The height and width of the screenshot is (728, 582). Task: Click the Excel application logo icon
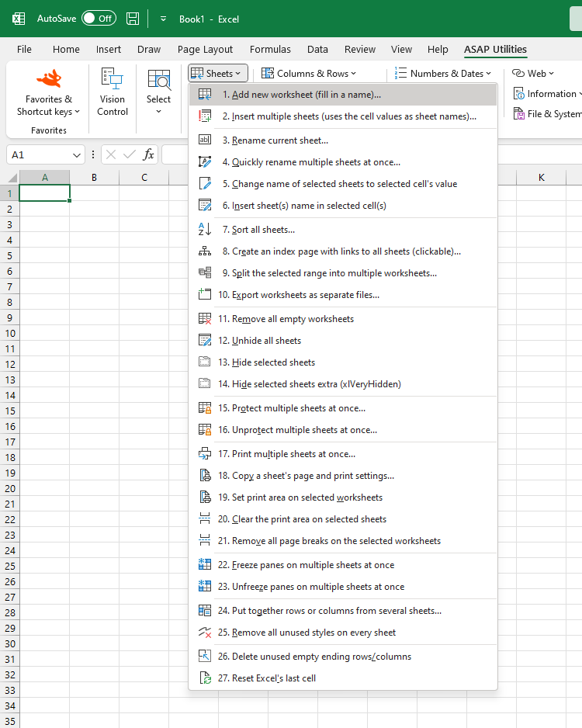(x=19, y=19)
